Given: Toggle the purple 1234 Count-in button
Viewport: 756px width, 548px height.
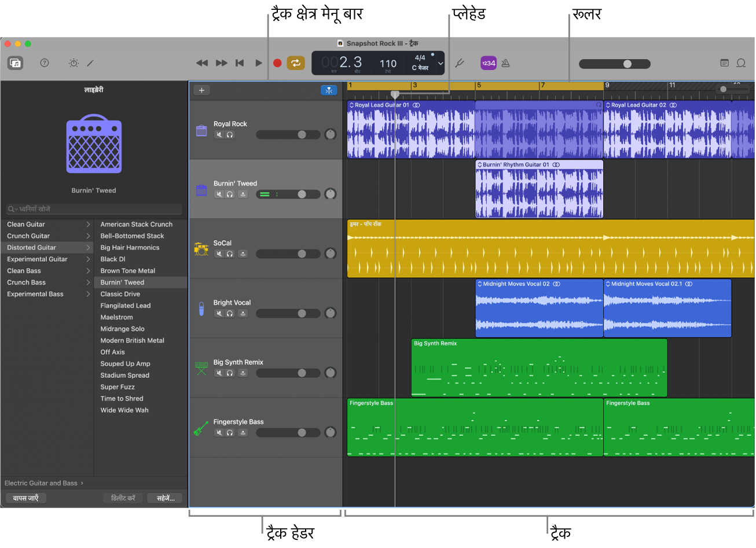Looking at the screenshot, I should coord(489,63).
